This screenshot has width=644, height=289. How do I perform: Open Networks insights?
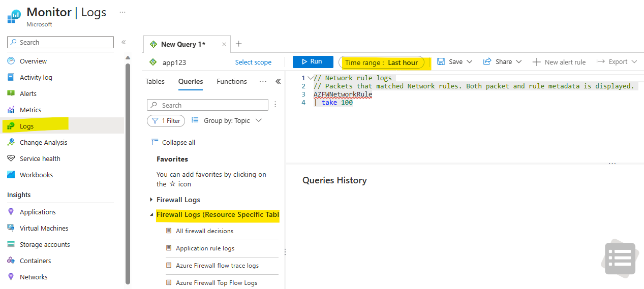(x=34, y=277)
